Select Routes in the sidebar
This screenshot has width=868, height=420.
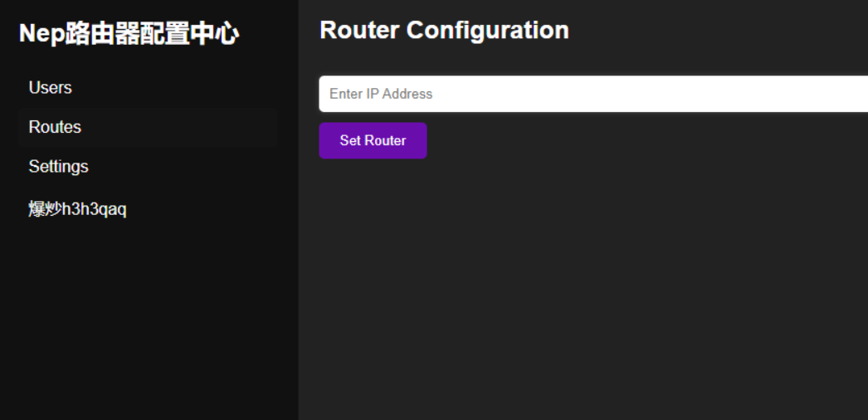tap(55, 127)
